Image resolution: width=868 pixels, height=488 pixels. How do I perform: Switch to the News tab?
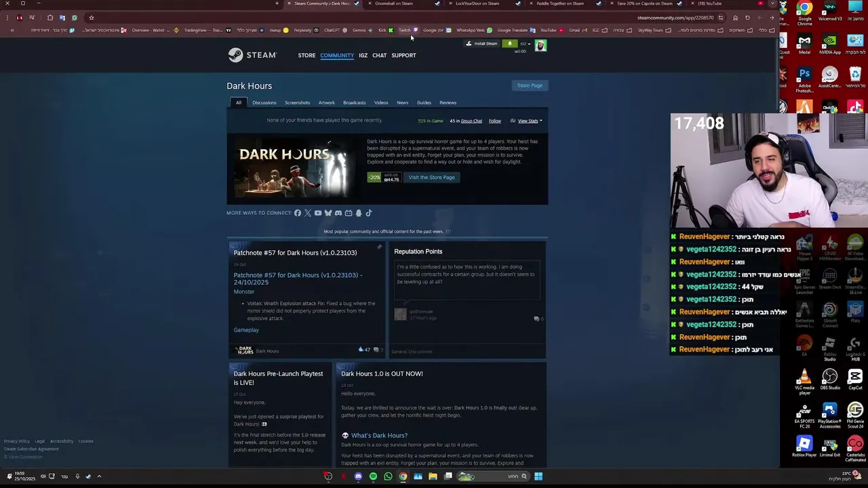coord(403,102)
